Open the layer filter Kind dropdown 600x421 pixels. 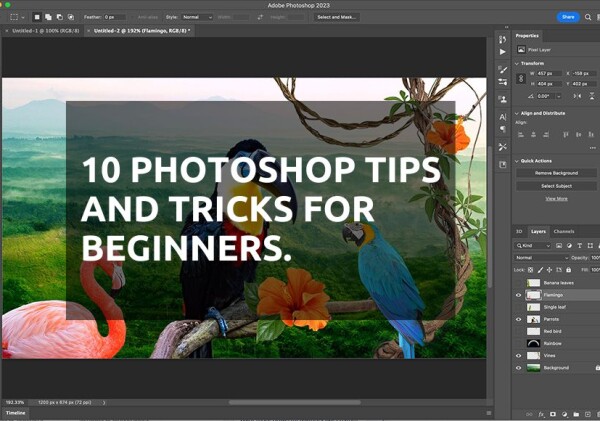tap(532, 246)
